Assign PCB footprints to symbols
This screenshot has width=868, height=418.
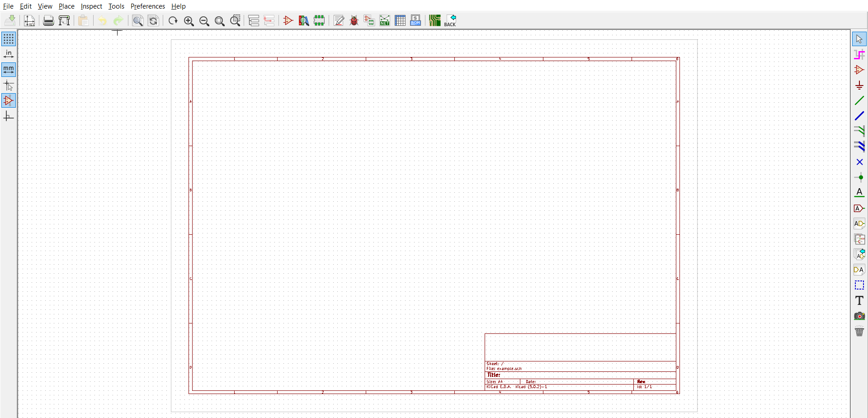(x=369, y=20)
